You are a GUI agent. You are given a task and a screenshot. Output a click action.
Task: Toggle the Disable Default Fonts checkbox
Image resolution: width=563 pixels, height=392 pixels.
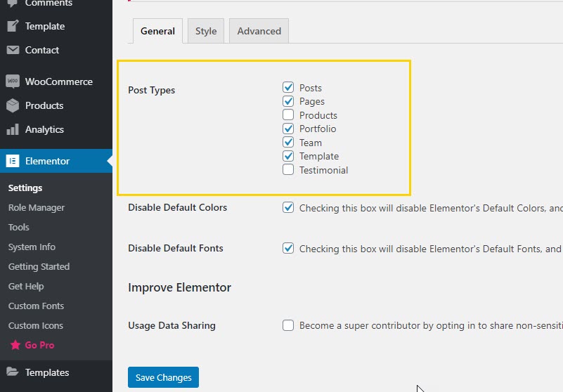click(x=288, y=248)
